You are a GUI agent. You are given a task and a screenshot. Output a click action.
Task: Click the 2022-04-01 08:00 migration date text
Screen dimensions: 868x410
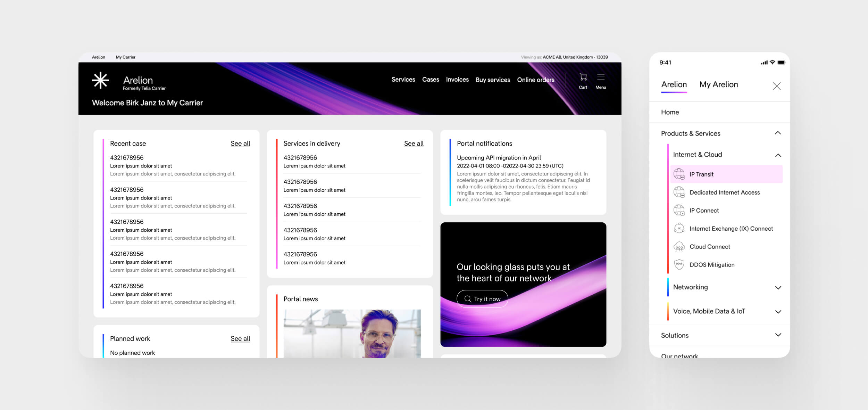(x=510, y=166)
